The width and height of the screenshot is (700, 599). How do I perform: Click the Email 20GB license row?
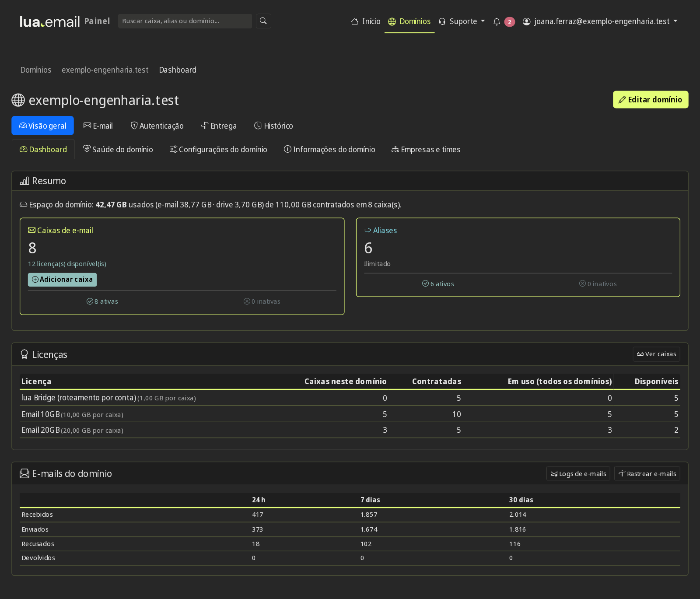click(350, 430)
